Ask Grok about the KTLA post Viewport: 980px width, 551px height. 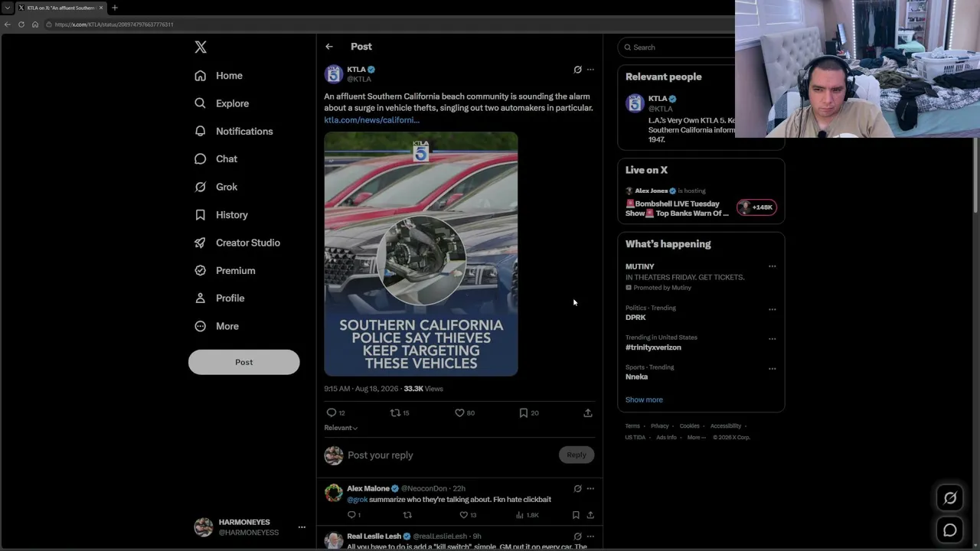pos(578,70)
